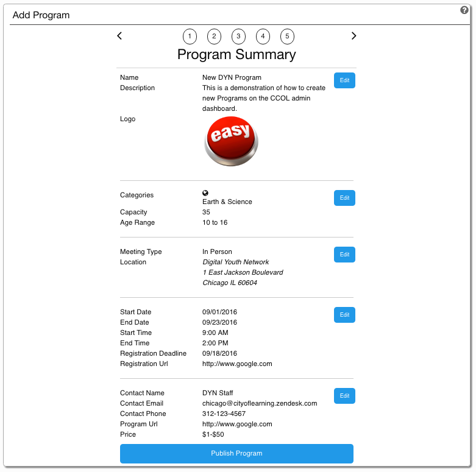Jump to step 3 circle
The image size is (476, 472).
[x=238, y=37]
